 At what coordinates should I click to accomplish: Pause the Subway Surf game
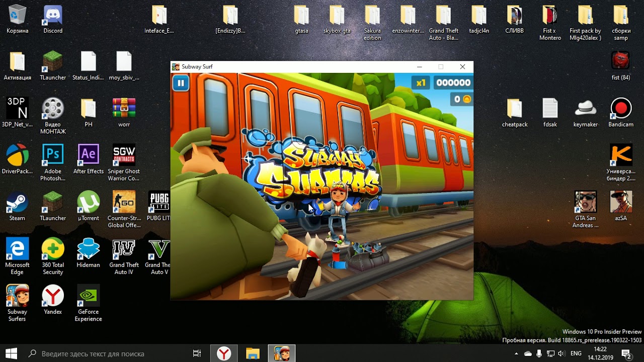[181, 83]
